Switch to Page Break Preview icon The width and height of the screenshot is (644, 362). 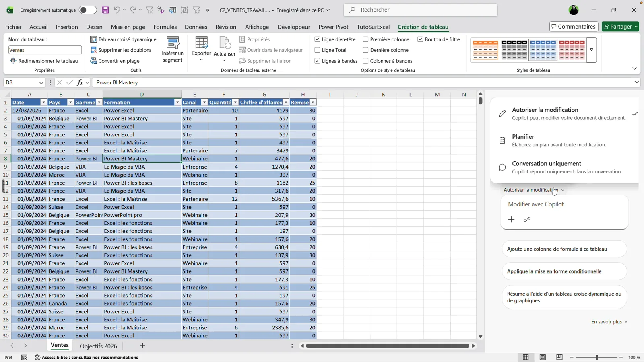559,357
